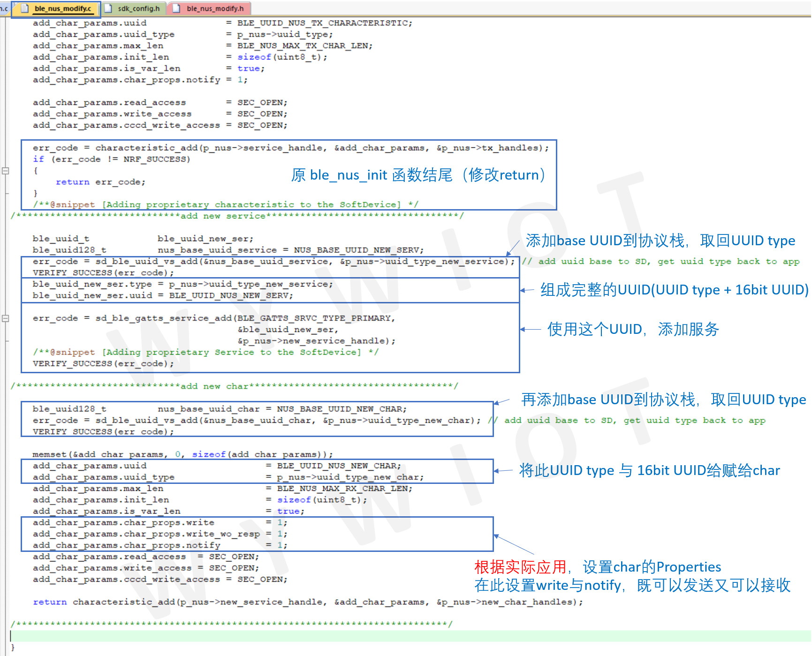Click the memset(&add_char_params line
Viewport: 812px width, 656px height.
pyautogui.click(x=182, y=454)
